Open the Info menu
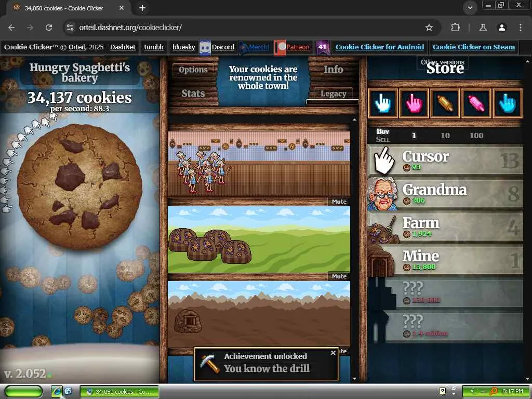This screenshot has width=532, height=399. (333, 69)
